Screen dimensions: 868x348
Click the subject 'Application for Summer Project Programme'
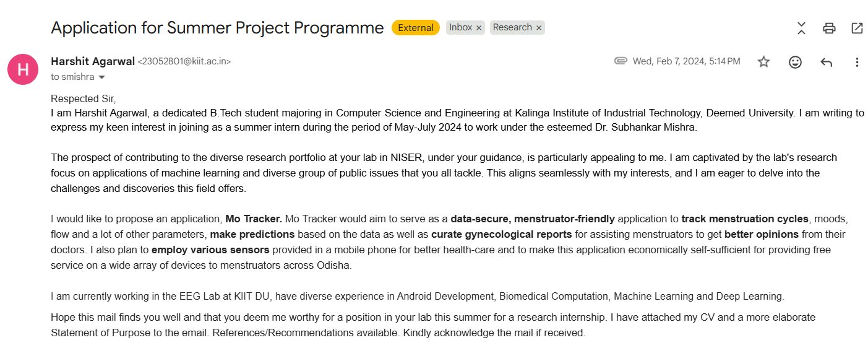click(217, 28)
